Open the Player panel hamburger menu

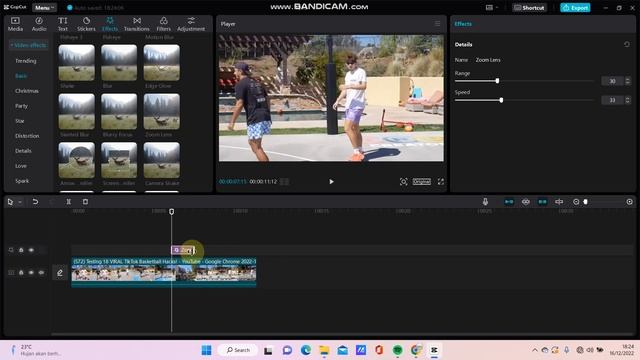pyautogui.click(x=438, y=24)
